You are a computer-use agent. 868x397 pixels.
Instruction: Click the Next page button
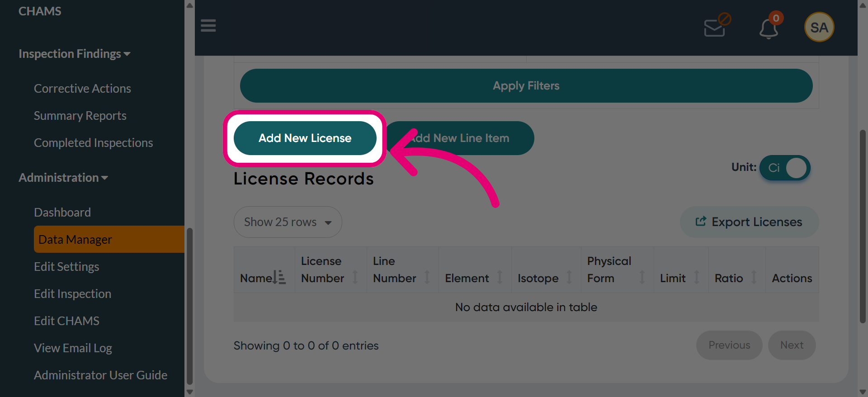(x=792, y=345)
